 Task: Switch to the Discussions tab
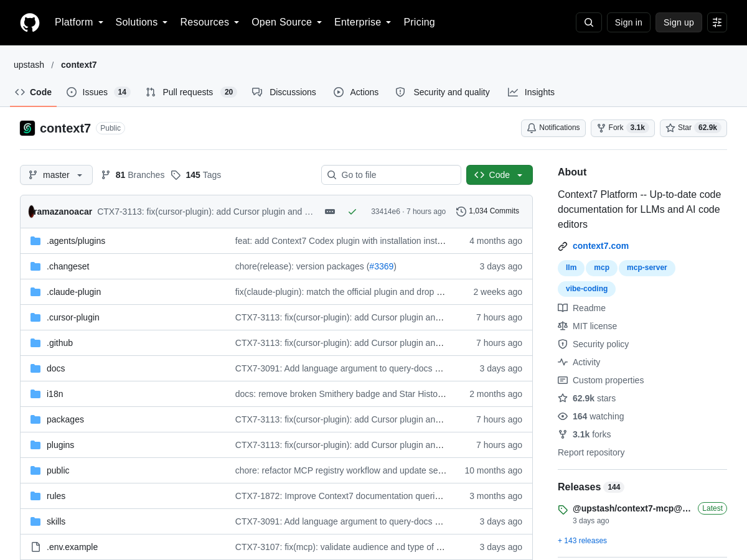284,92
